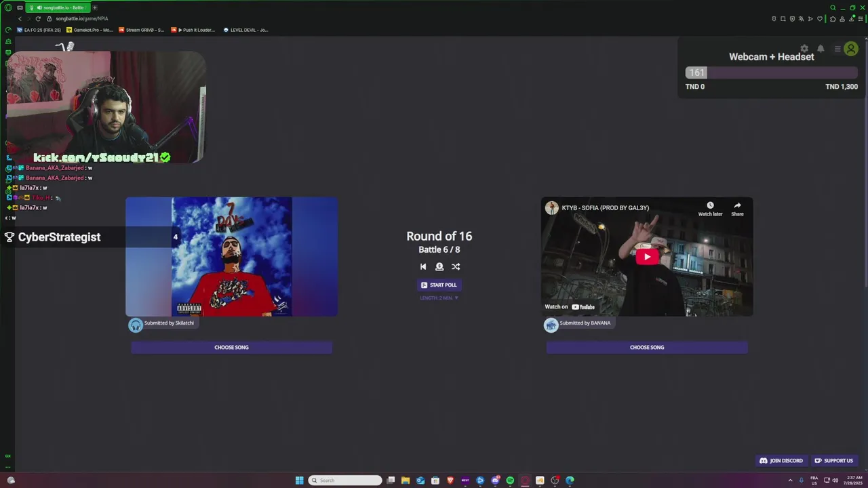Click BANANA submitter avatar
This screenshot has height=488, width=868.
coord(551,325)
